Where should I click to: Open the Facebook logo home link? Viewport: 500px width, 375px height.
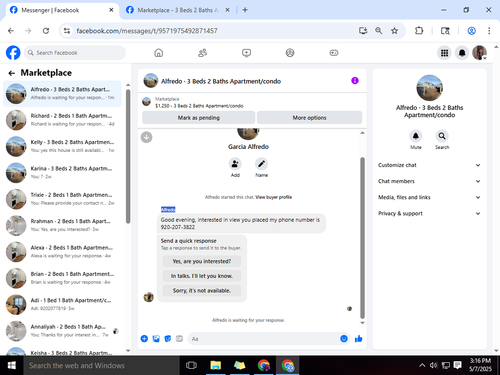click(x=13, y=53)
